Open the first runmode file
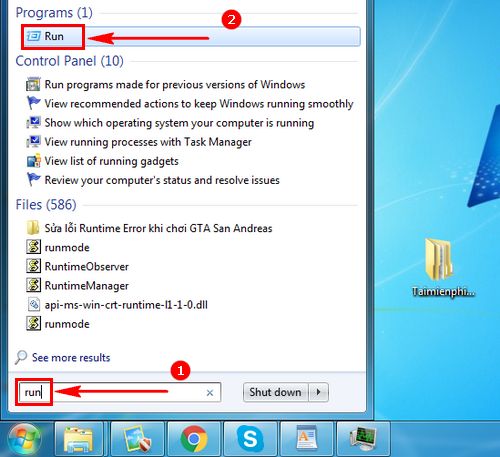 [x=67, y=248]
